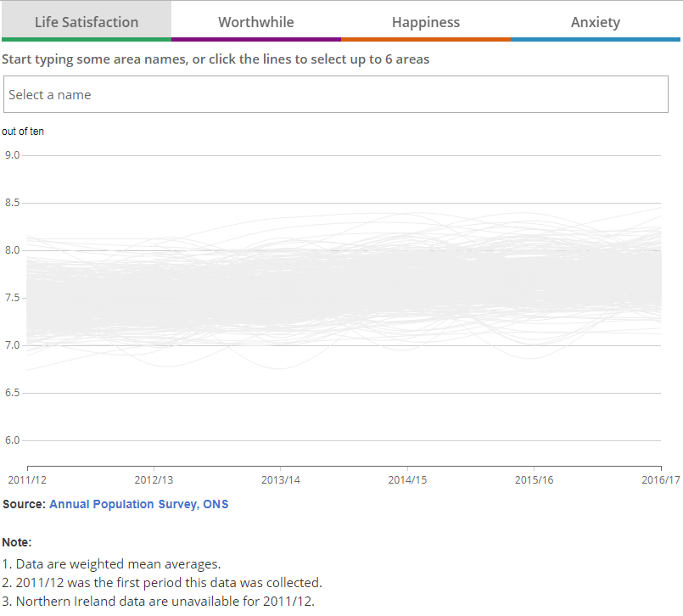Click the 'out of ten' axis label

[23, 132]
